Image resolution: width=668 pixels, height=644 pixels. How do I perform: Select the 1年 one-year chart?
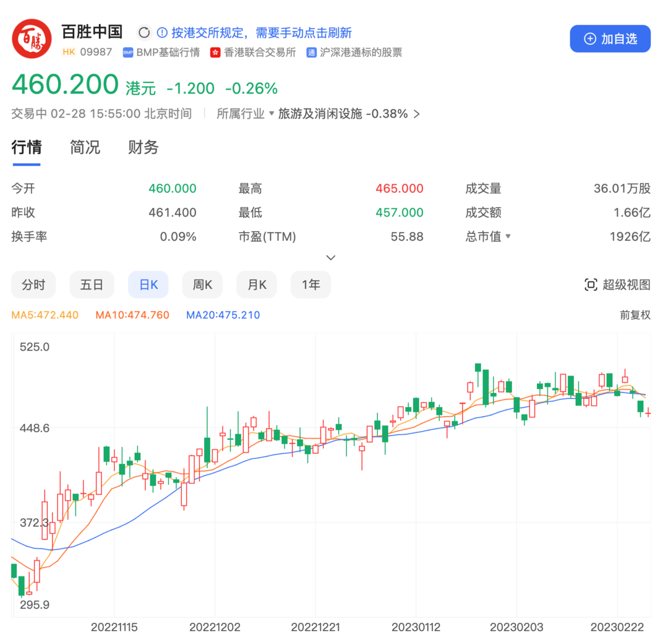click(x=310, y=285)
